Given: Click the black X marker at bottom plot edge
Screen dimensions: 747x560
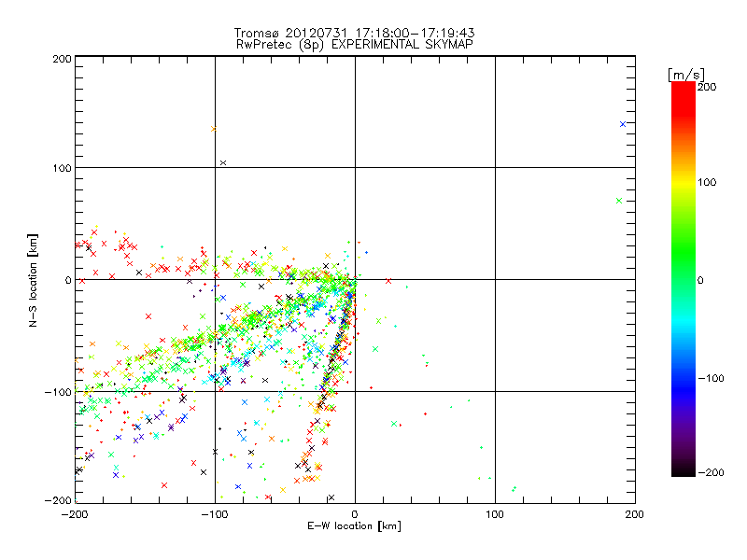Looking at the screenshot, I should pos(331,497).
